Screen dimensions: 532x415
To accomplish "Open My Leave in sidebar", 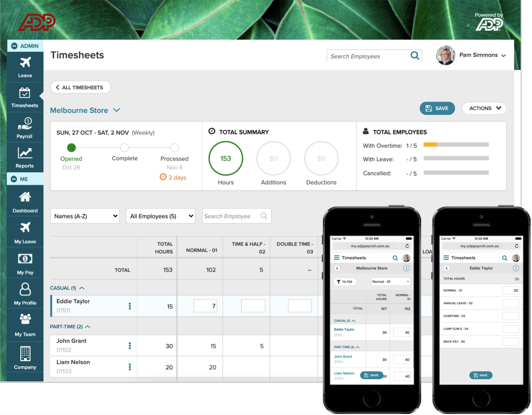I will (25, 233).
